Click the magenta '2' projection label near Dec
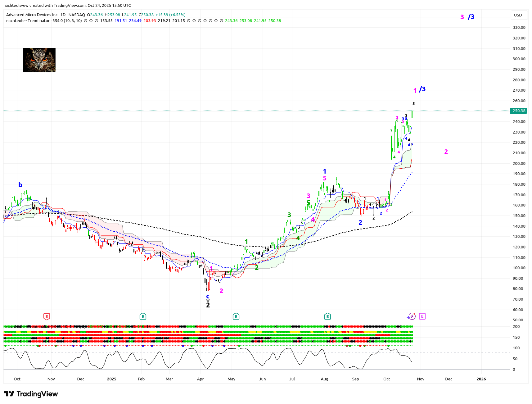The height and width of the screenshot is (404, 532). (446, 152)
